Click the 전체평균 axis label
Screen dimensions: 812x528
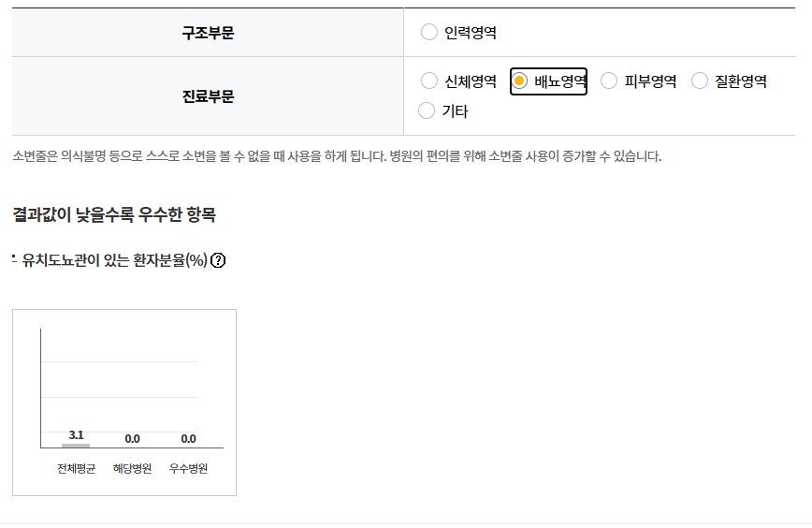click(76, 468)
